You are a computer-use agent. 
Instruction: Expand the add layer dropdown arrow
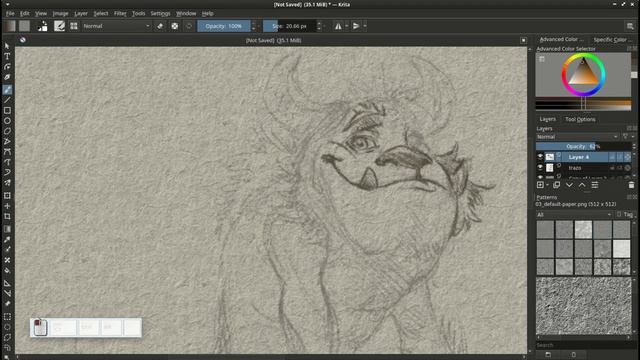[547, 185]
